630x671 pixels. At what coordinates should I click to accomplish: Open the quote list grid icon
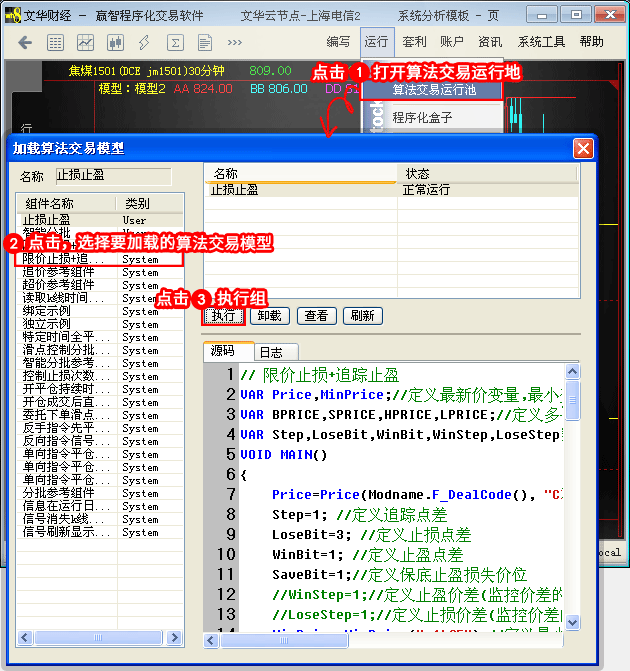coord(55,42)
